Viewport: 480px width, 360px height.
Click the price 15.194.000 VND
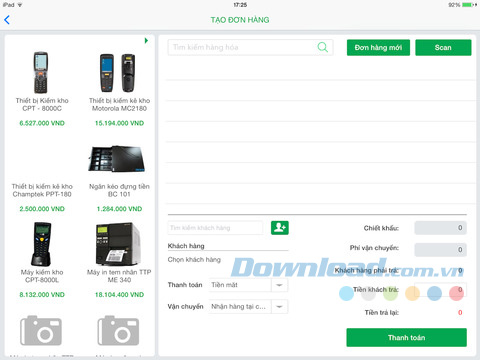click(x=119, y=123)
